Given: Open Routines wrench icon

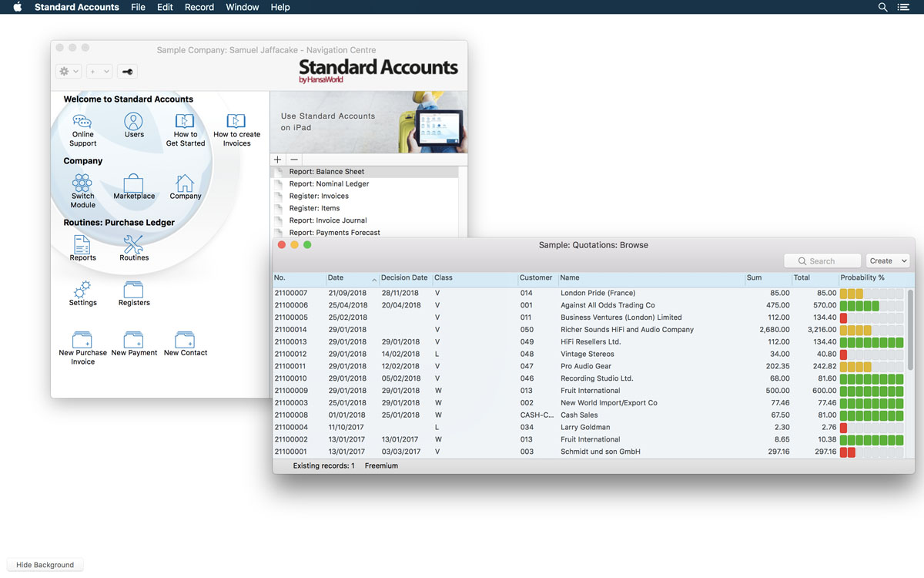Looking at the screenshot, I should 134,246.
